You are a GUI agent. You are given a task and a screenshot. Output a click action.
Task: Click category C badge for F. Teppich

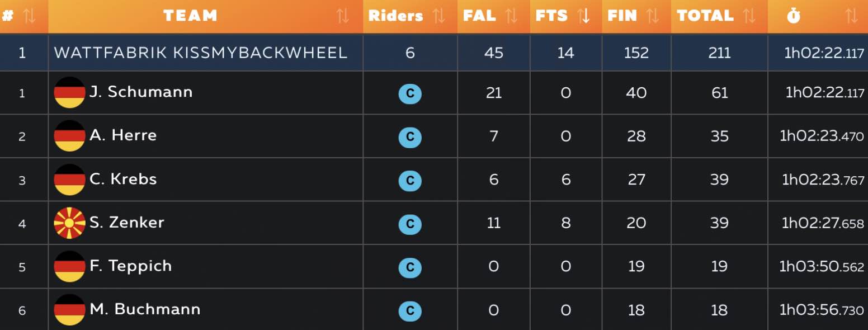(x=410, y=267)
